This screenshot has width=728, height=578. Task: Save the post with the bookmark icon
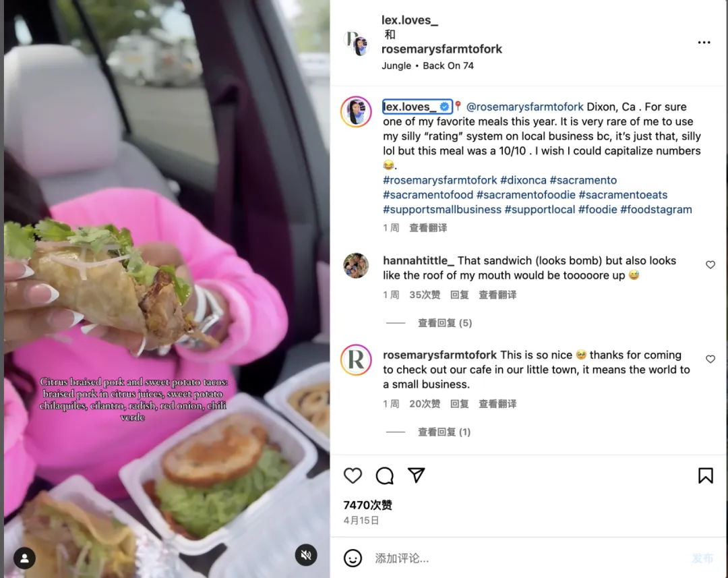point(705,475)
